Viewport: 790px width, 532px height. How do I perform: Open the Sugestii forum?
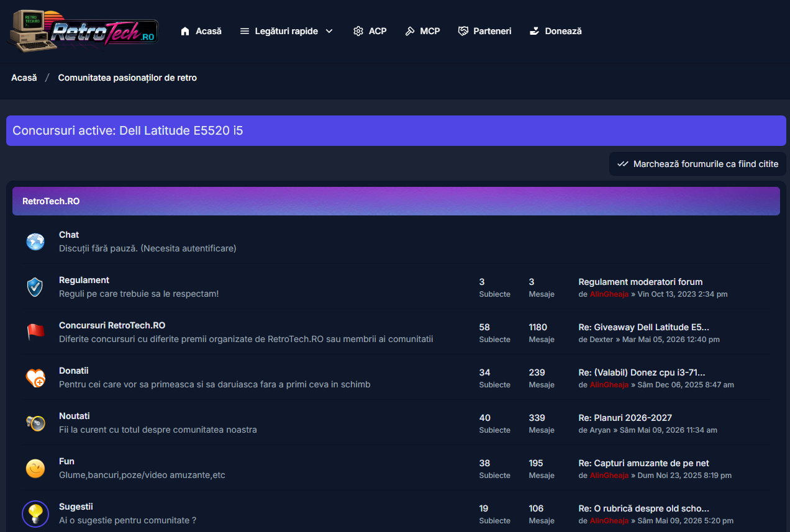click(x=76, y=507)
